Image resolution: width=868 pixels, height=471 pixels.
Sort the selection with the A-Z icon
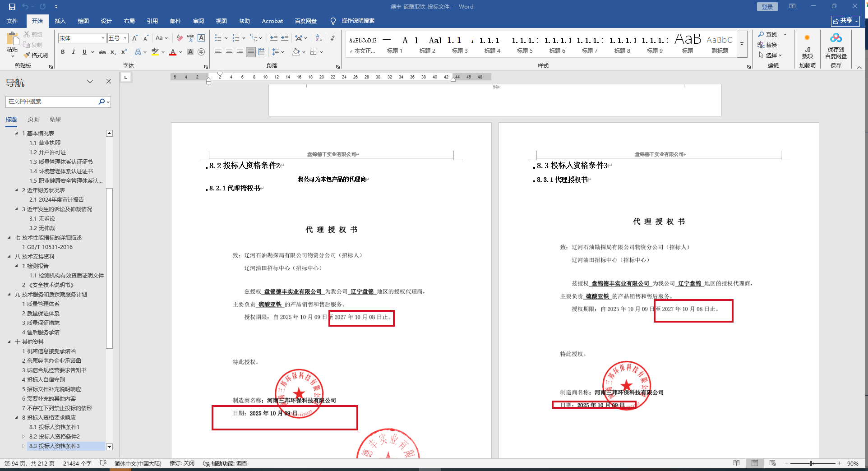[319, 38]
